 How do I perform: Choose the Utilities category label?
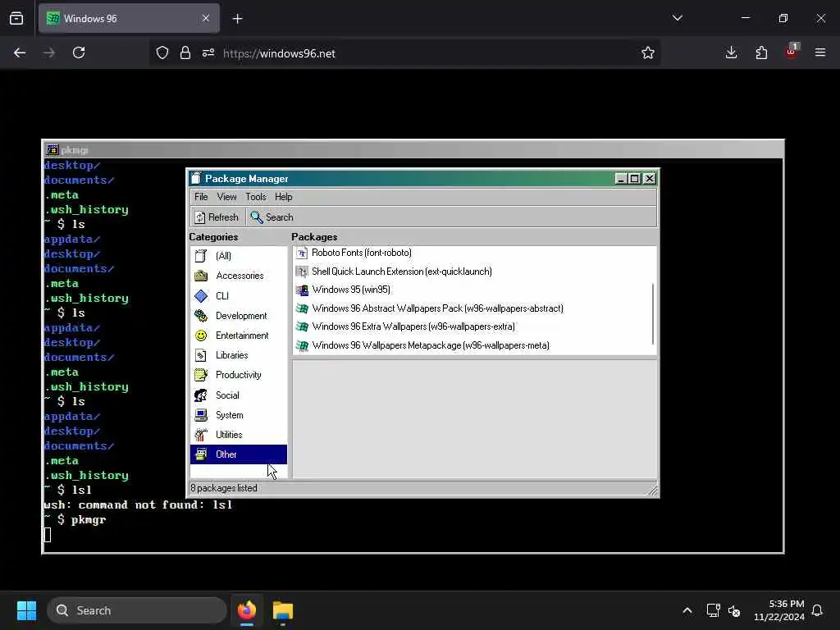tap(229, 435)
